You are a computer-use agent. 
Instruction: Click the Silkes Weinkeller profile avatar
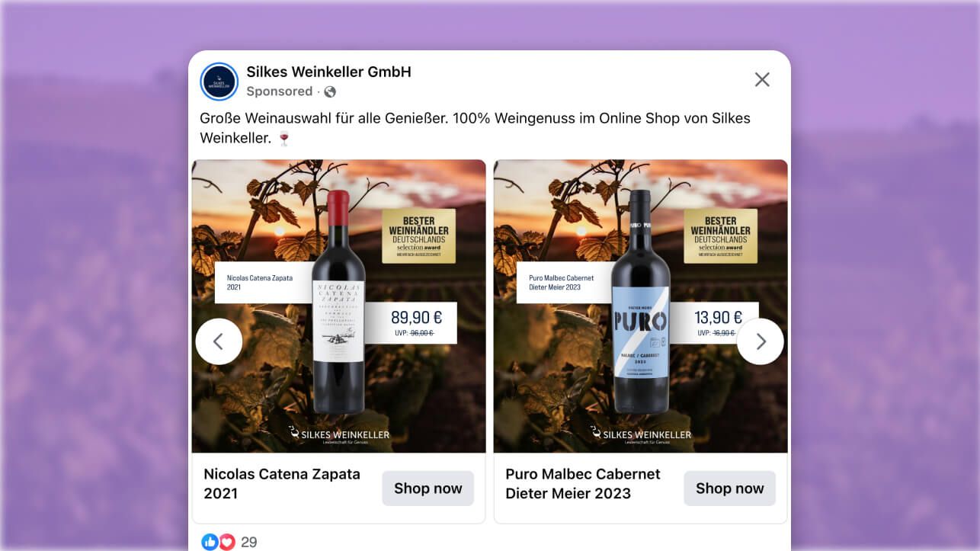click(219, 82)
